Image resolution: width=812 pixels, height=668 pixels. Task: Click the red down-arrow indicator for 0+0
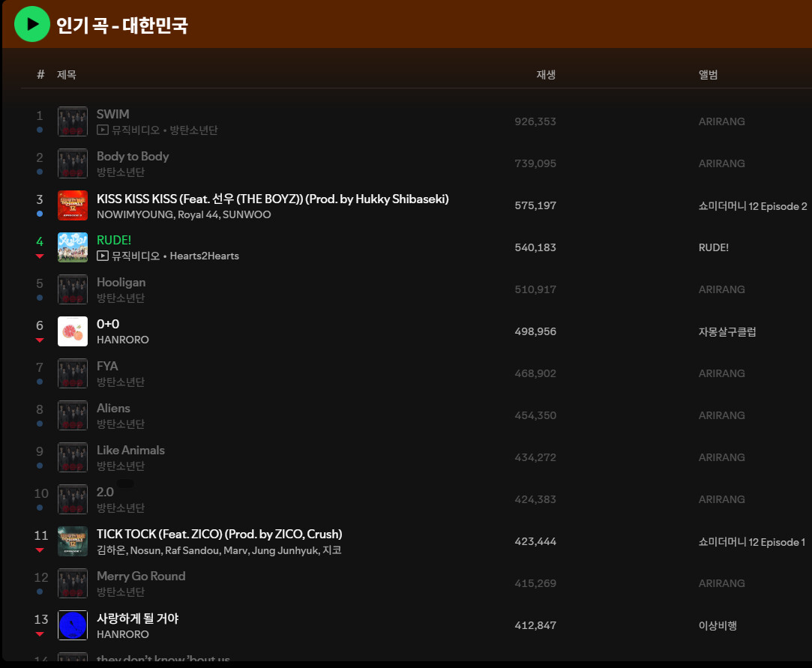click(40, 340)
